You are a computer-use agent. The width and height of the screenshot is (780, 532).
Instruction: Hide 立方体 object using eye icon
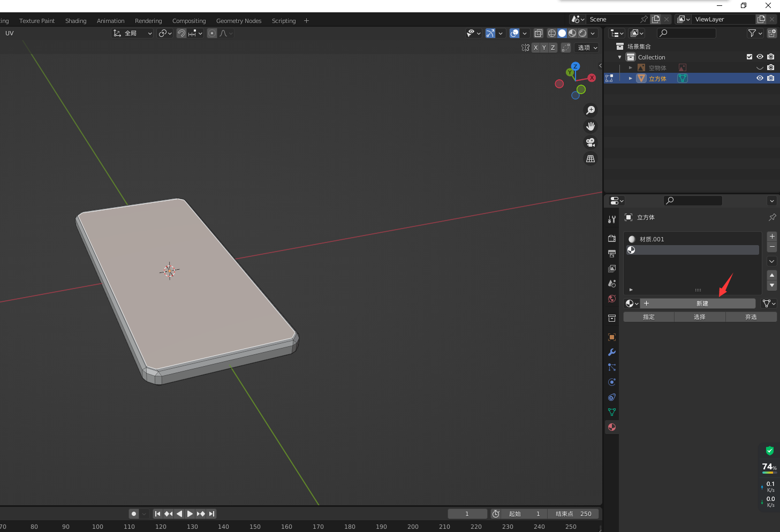pos(760,78)
